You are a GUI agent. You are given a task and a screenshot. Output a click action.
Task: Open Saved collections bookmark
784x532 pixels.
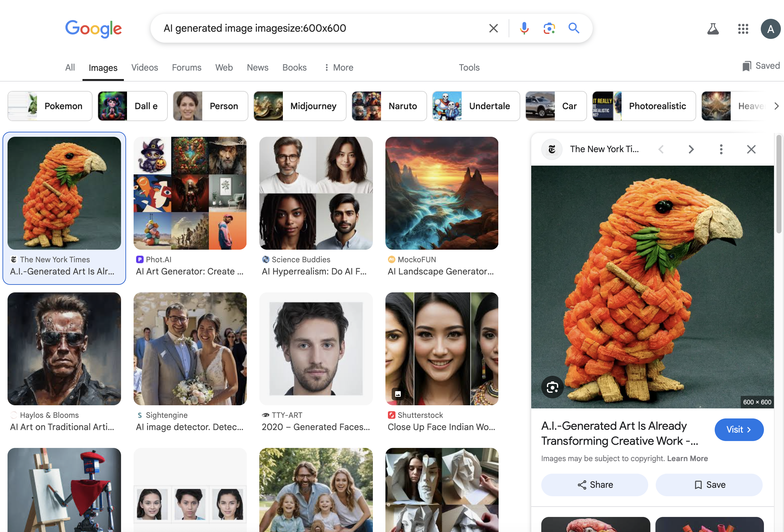click(761, 66)
